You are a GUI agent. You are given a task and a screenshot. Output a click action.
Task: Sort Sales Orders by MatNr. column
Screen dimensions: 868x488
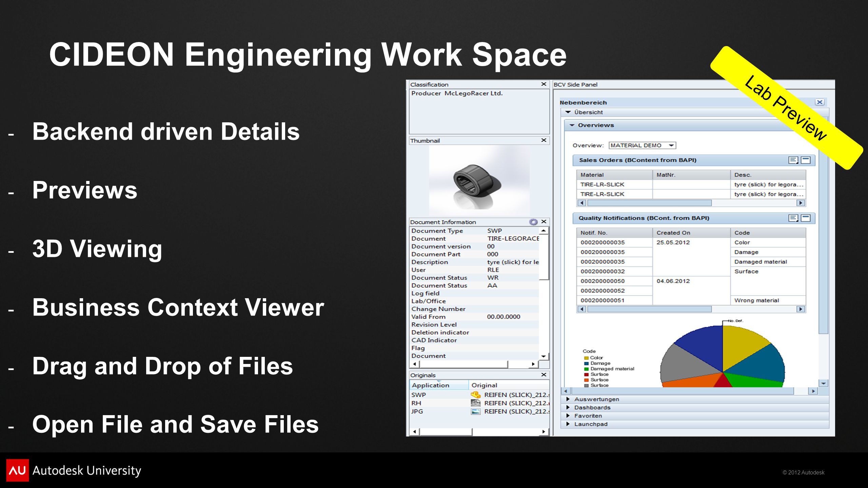pos(691,175)
